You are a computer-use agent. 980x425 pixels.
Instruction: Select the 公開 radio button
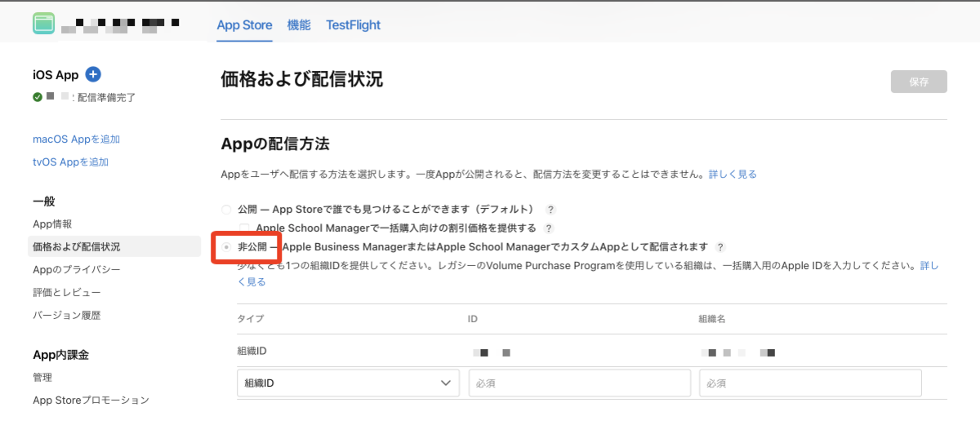(x=226, y=210)
